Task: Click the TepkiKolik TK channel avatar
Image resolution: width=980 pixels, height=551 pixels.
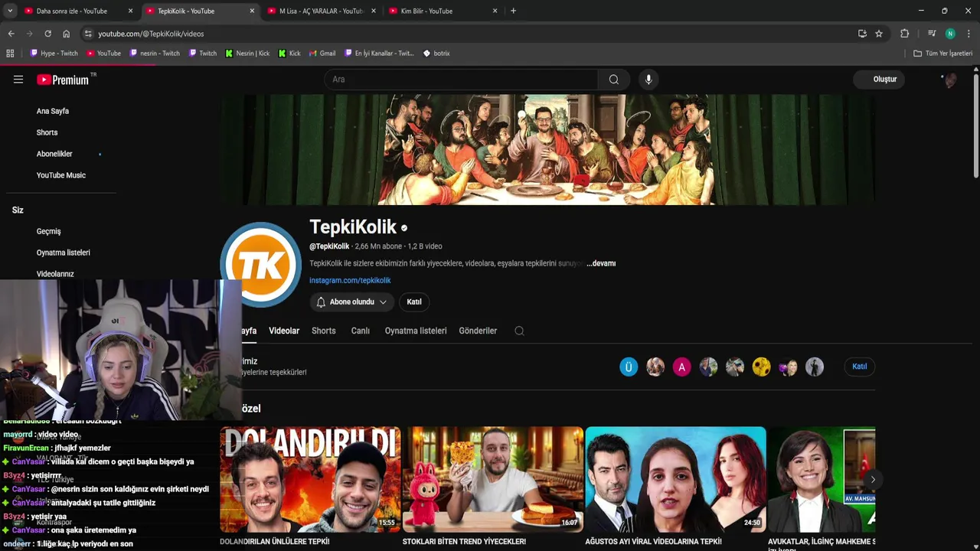Action: (x=260, y=264)
